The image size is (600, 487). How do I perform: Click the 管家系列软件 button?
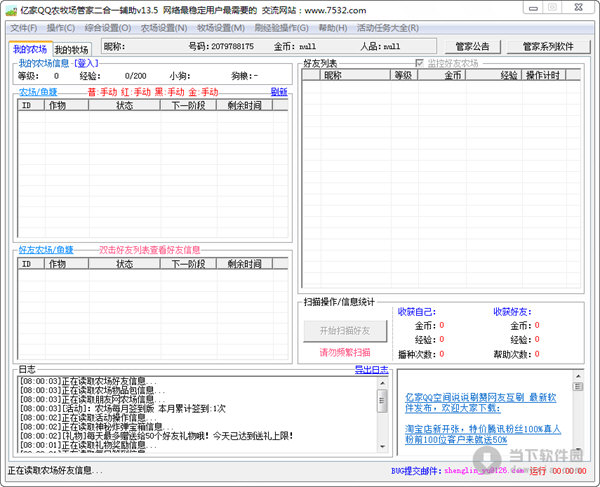pos(548,47)
